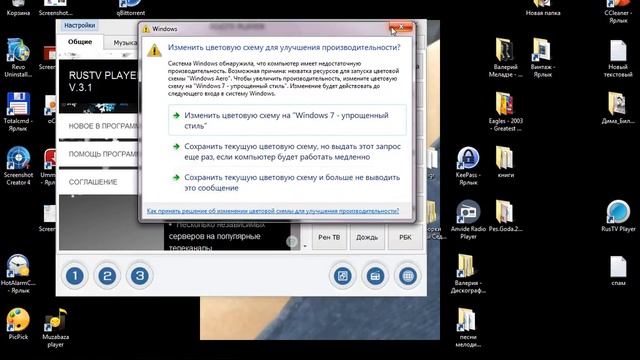
Task: Click round button 3 in RusTV Player
Action: 140,276
